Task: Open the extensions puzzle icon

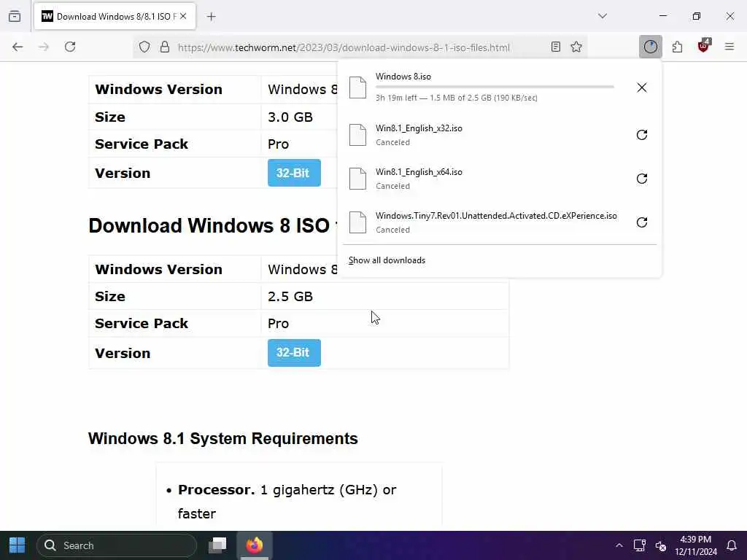Action: pyautogui.click(x=678, y=47)
